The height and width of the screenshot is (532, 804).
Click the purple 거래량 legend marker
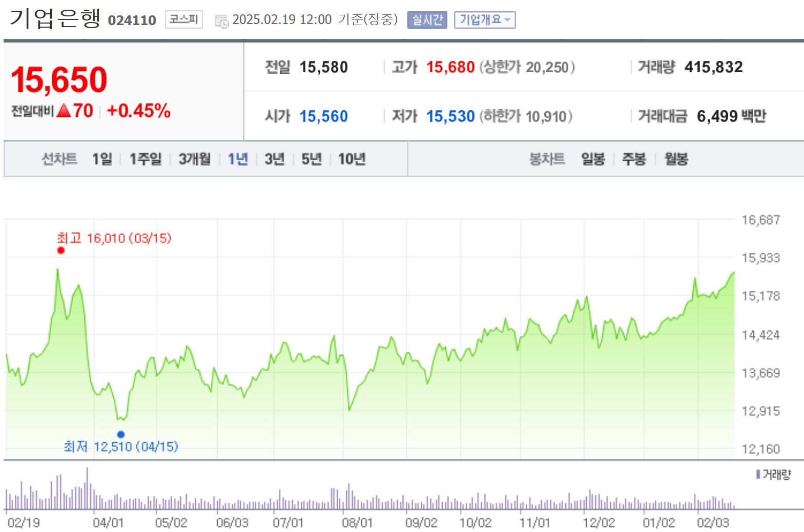758,475
